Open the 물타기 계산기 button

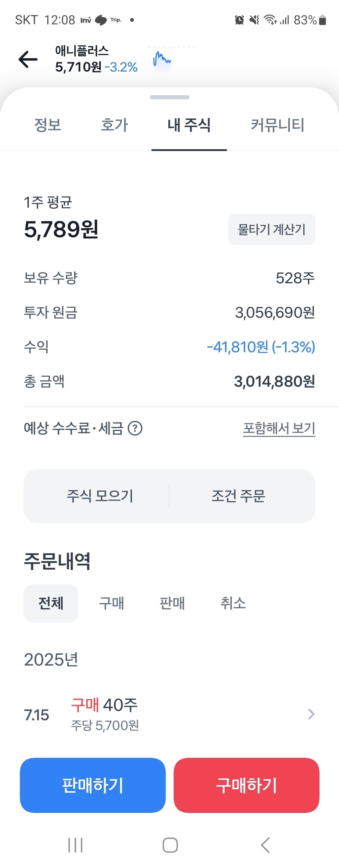271,229
